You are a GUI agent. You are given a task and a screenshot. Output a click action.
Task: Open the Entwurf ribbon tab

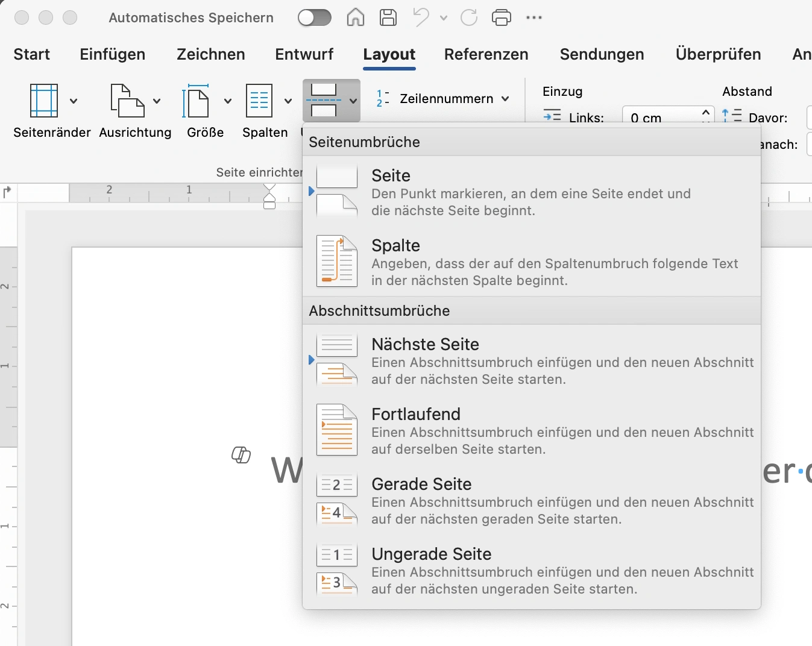click(x=304, y=54)
